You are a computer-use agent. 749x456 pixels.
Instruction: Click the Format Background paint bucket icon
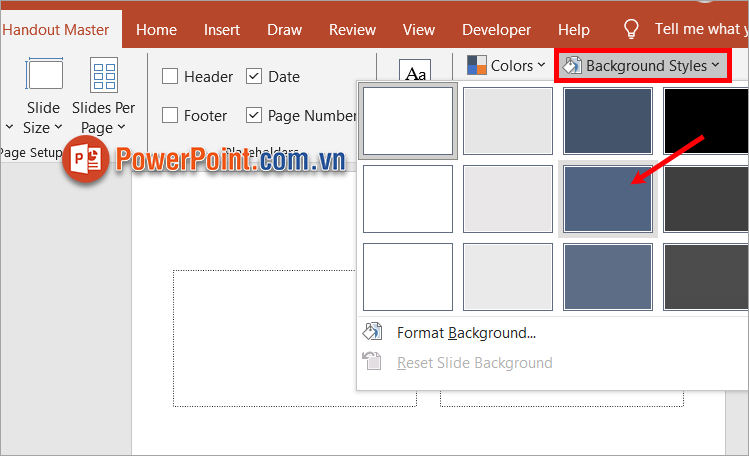point(373,332)
